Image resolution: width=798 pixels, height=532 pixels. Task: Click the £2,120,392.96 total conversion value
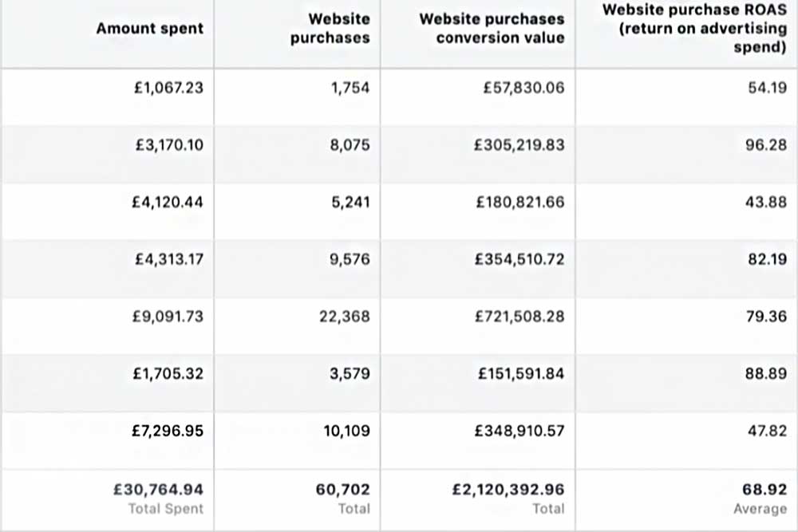(x=508, y=489)
